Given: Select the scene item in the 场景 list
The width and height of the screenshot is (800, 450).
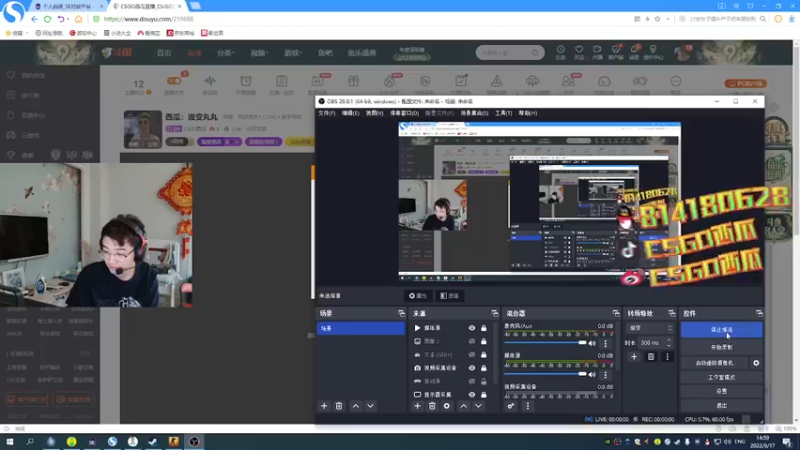Looking at the screenshot, I should coord(361,329).
